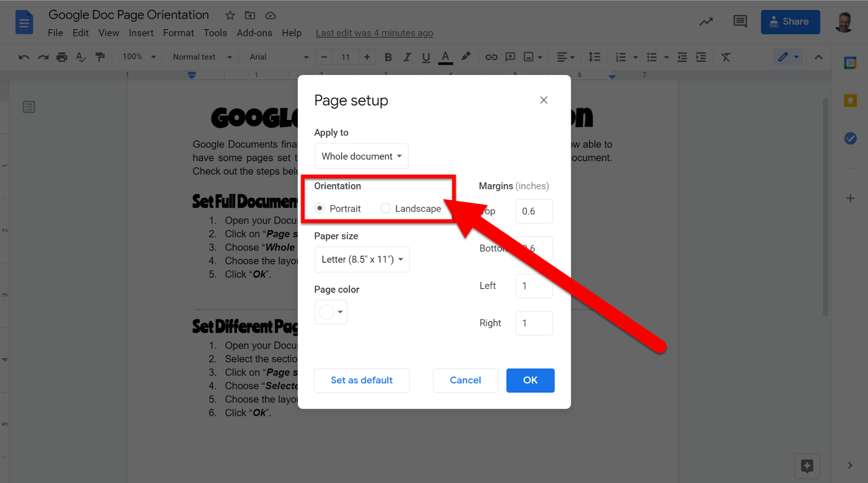Decrease font size with minus

324,57
